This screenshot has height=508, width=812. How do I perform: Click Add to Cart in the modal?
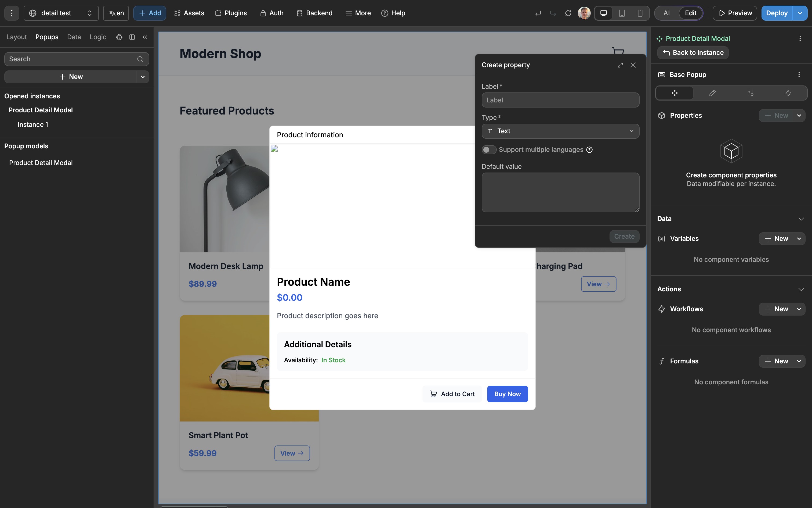pyautogui.click(x=452, y=394)
